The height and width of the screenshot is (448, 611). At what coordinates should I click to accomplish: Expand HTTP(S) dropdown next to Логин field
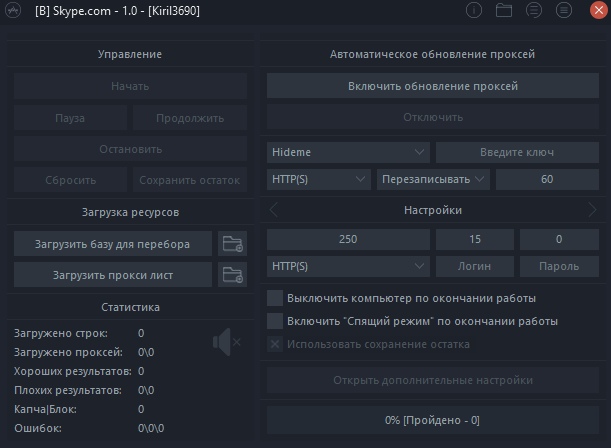[x=348, y=267]
